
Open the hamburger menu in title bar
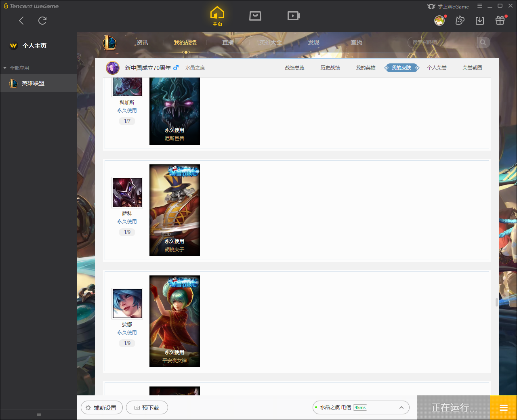pos(480,6)
